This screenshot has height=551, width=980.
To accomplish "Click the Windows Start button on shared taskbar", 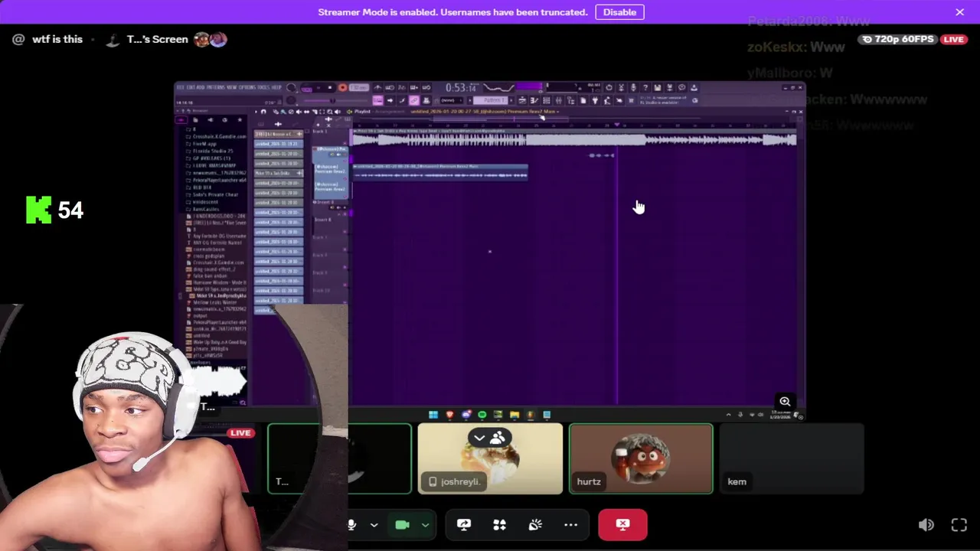I will point(433,415).
